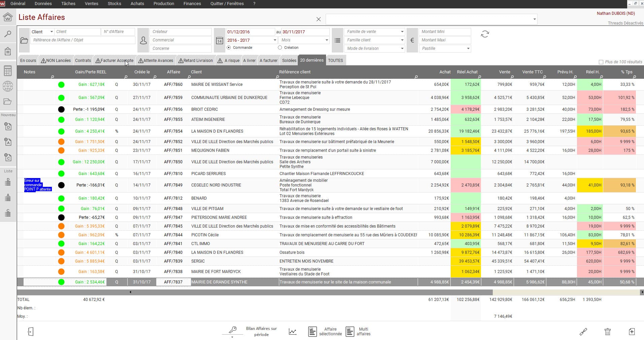644x340 pixels.
Task: Click the magnifier search icon in sidebar
Action: tap(8, 34)
